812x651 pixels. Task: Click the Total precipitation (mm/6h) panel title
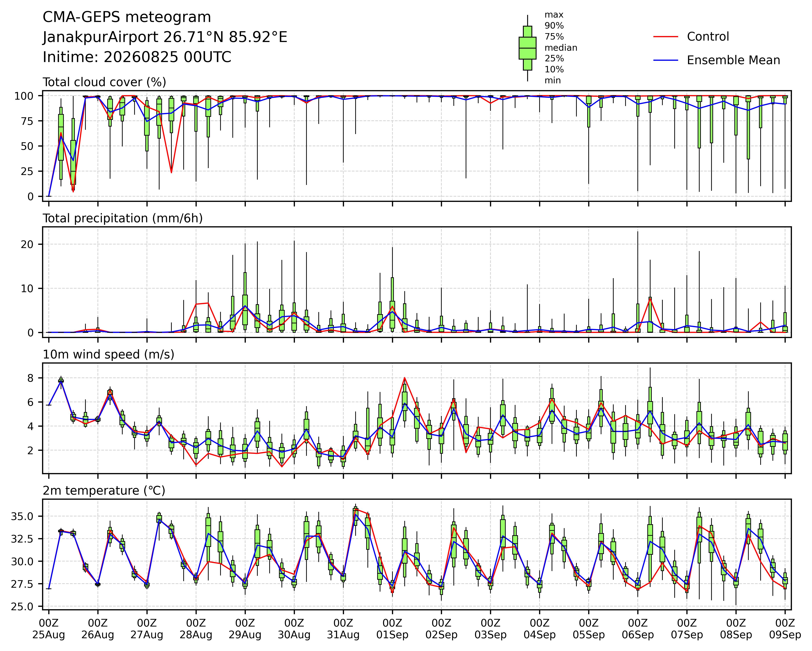pos(123,218)
